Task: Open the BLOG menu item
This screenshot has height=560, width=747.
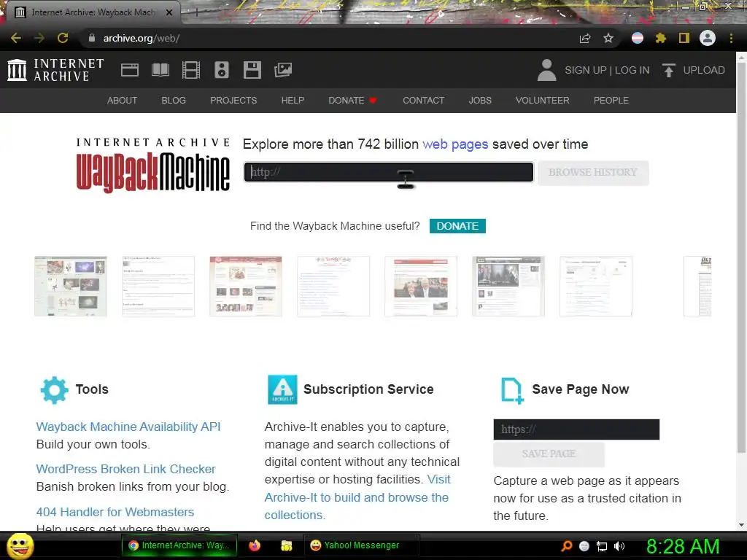Action: coord(174,101)
